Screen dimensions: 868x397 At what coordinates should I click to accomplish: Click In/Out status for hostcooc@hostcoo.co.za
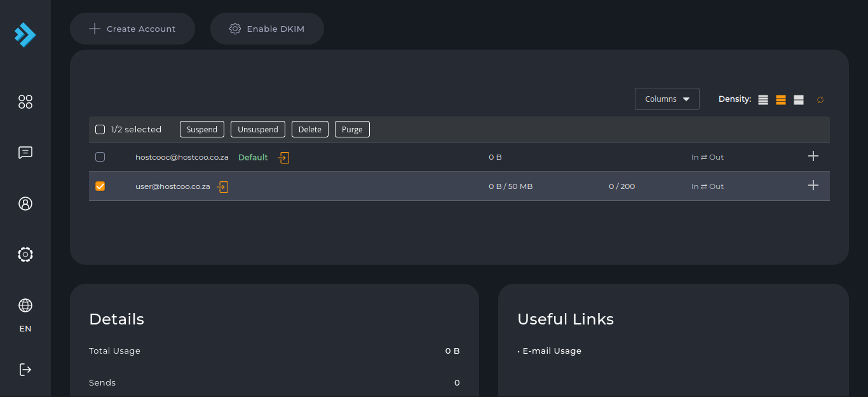pyautogui.click(x=707, y=157)
